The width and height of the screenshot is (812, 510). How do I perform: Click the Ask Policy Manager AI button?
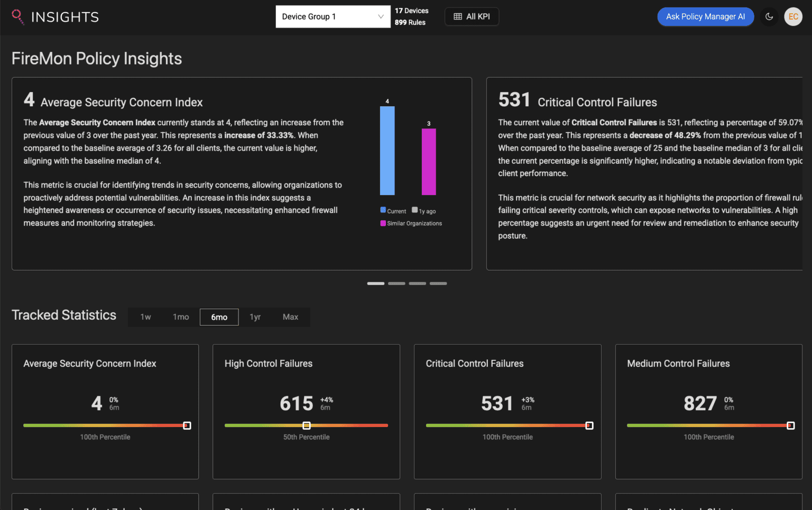(705, 16)
